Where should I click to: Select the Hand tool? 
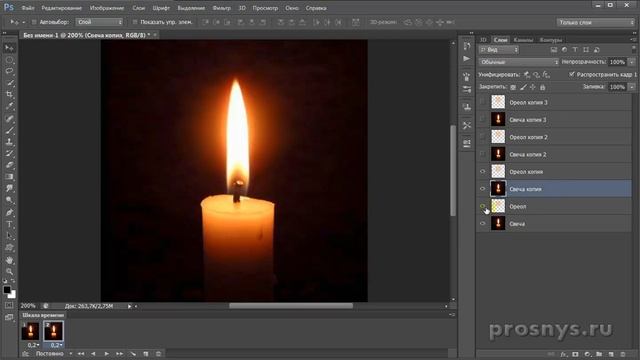coord(9,260)
